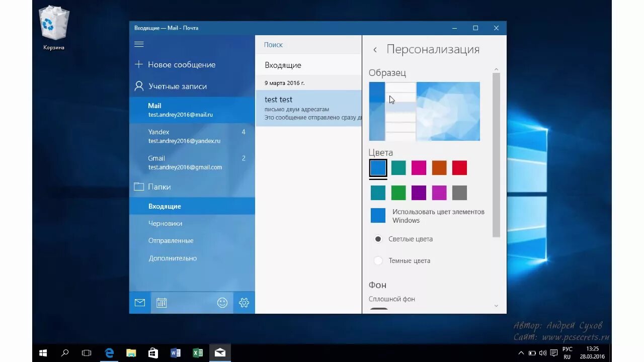
Task: Open the Входящие folder in sidebar
Action: [192, 206]
